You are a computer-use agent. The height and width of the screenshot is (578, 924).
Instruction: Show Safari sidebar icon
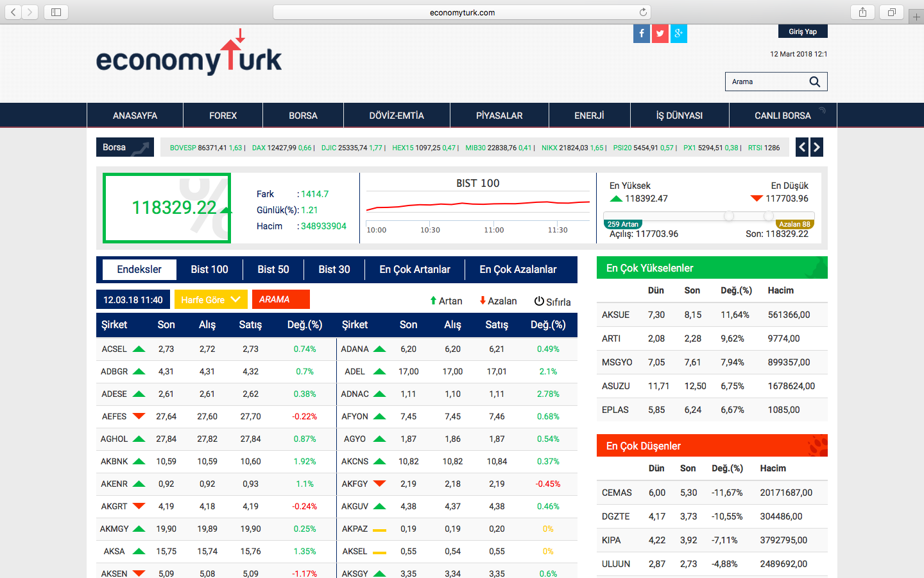pos(56,12)
